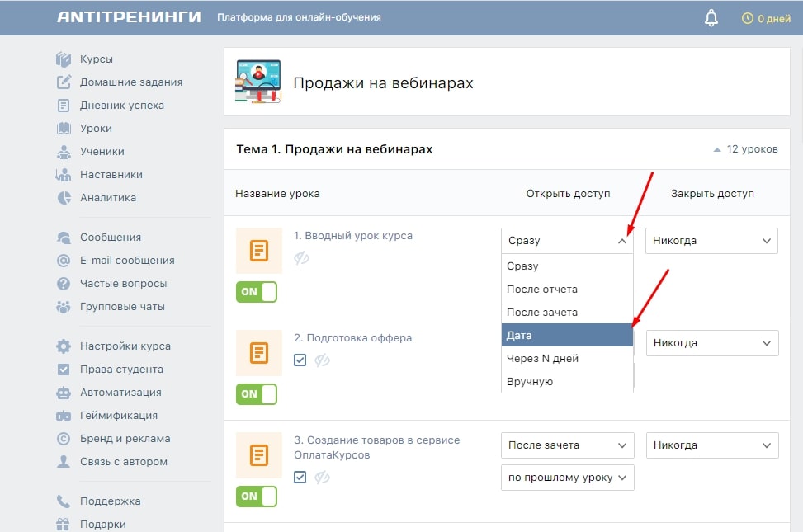803x532 pixels.
Task: Click the Связь с автором person icon
Action: point(64,462)
